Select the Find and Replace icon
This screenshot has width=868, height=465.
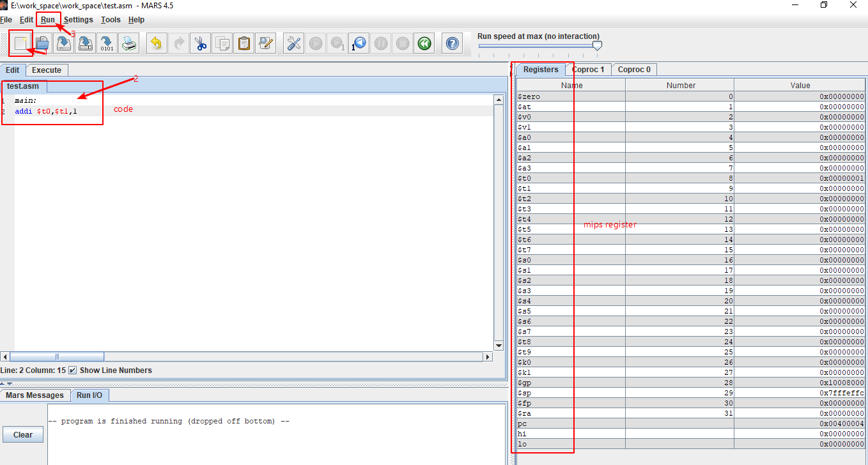click(x=265, y=43)
